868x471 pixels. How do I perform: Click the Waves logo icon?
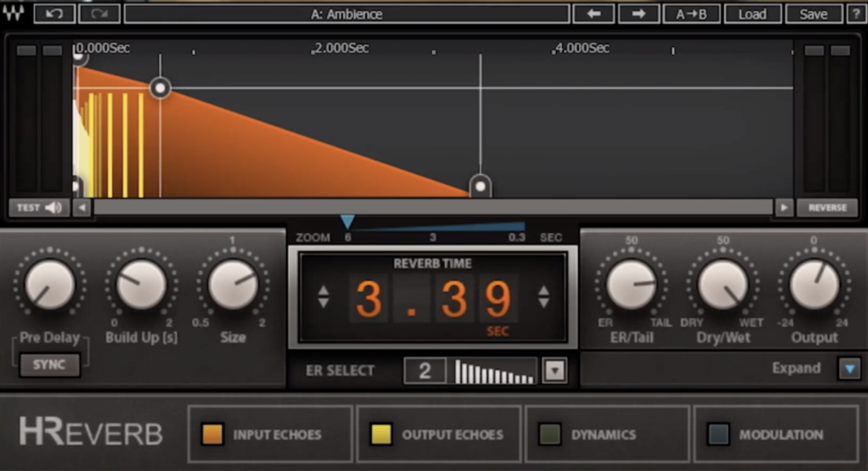point(14,14)
